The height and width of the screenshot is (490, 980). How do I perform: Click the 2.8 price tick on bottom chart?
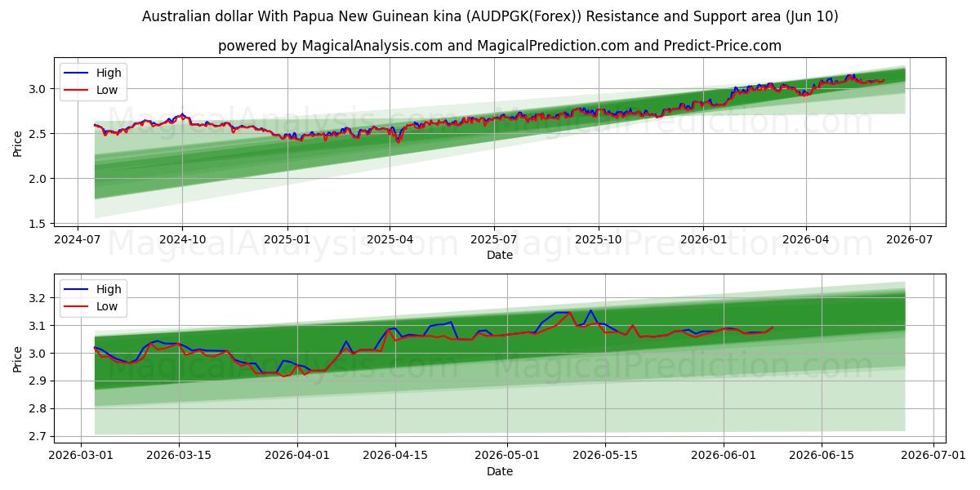click(x=39, y=408)
